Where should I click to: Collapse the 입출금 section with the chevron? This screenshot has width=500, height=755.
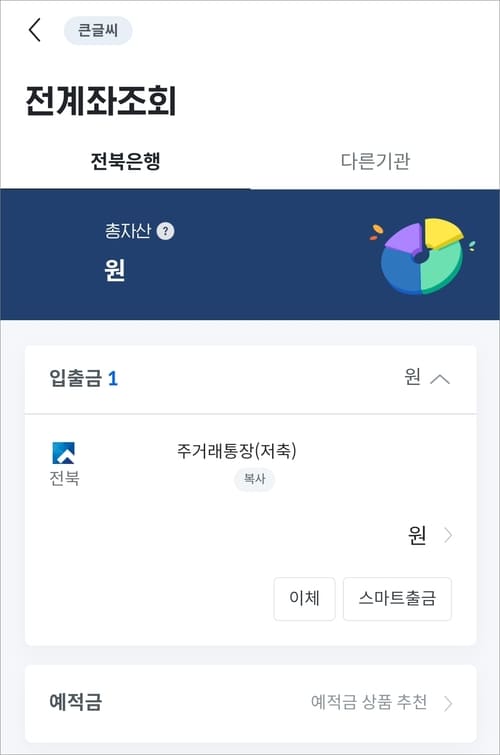440,379
